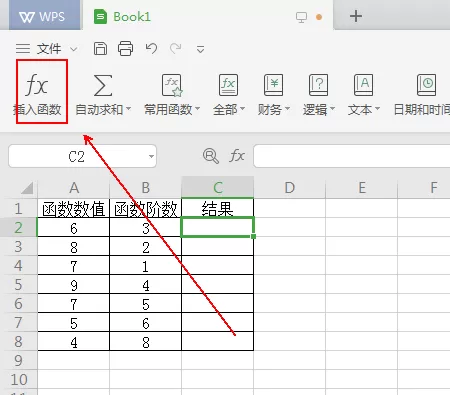Open the 文本 text functions icon
The width and height of the screenshot is (450, 395).
(x=363, y=85)
